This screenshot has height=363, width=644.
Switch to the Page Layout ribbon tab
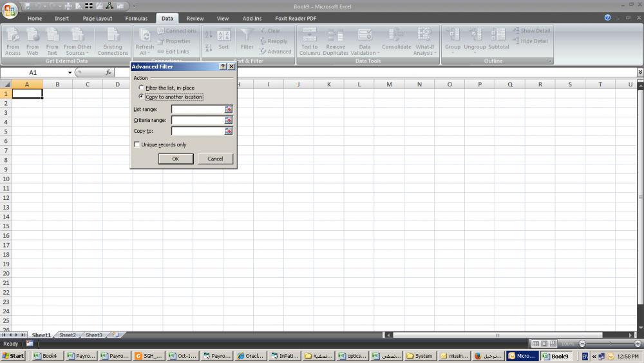(x=97, y=19)
